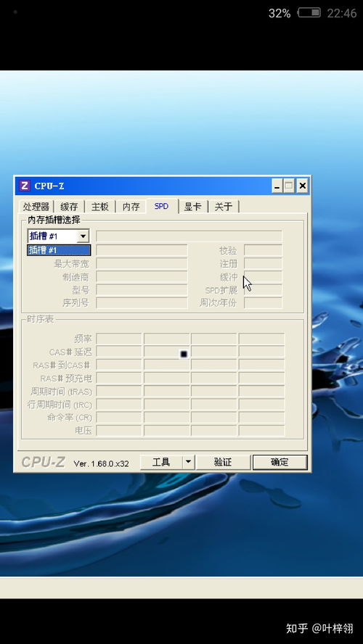Screen dimensions: 363x644
Task: Click the memory type field beside slot selector
Action: (x=189, y=236)
